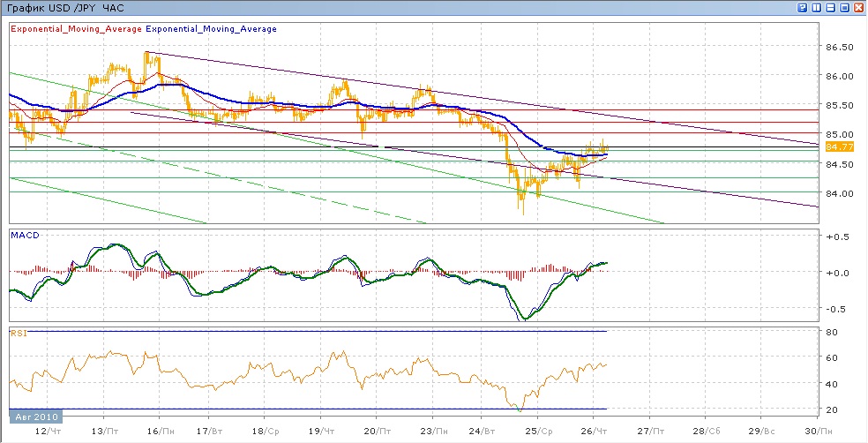Image resolution: width=868 pixels, height=443 pixels.
Task: Click the +0.5 level on MACD scale
Action: pos(834,236)
